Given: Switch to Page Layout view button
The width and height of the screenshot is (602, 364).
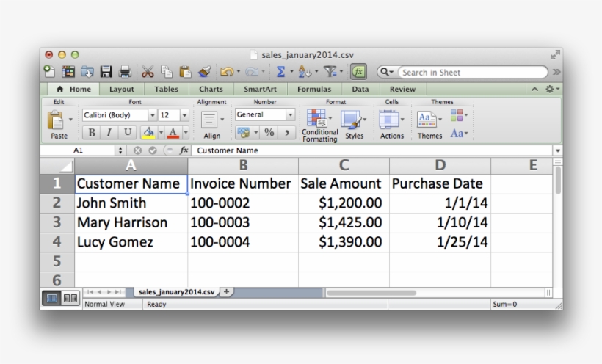Looking at the screenshot, I should (70, 299).
